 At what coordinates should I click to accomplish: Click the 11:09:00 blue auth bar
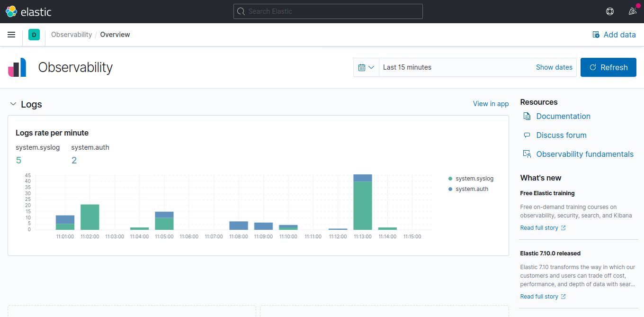pos(263,226)
